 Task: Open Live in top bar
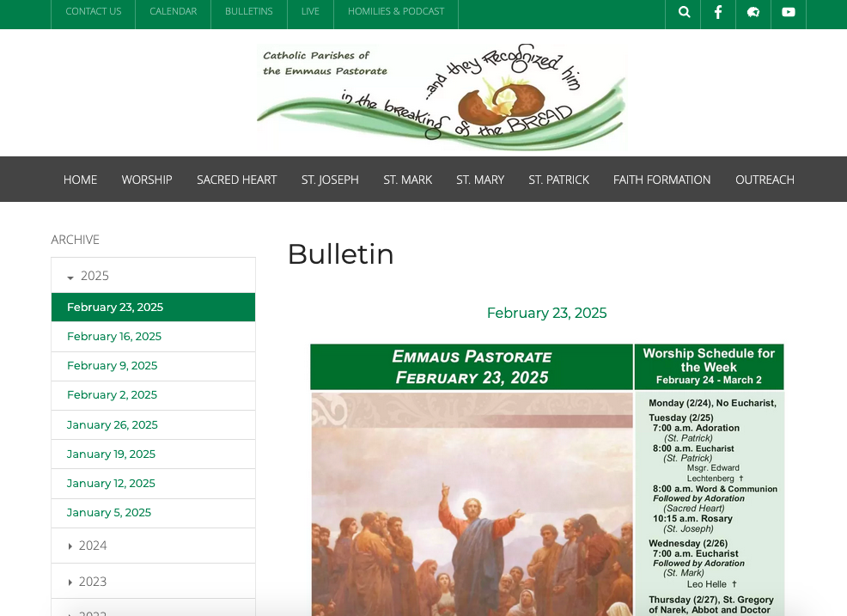310,11
